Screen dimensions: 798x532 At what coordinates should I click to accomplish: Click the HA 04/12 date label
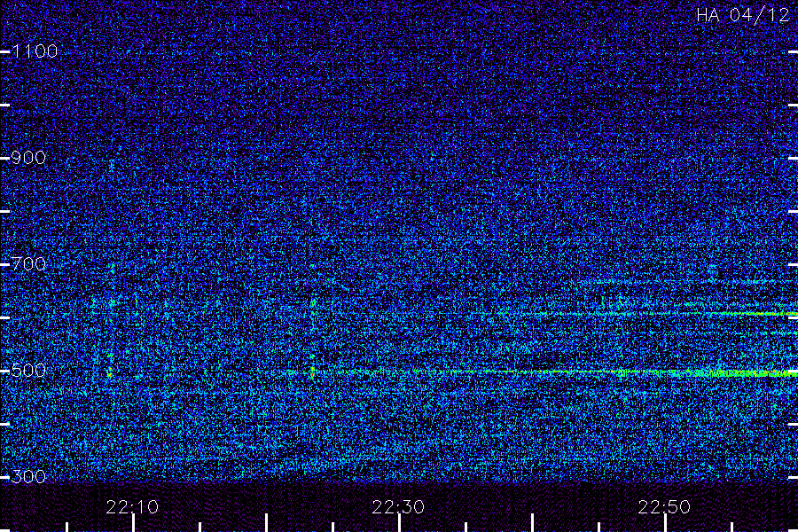pos(743,15)
